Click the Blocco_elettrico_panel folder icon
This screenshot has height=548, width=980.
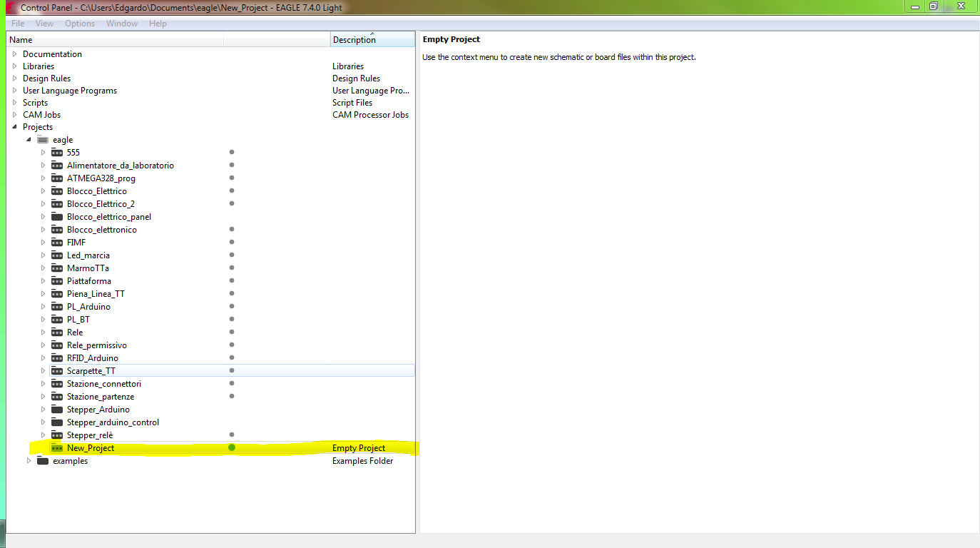[x=57, y=217]
